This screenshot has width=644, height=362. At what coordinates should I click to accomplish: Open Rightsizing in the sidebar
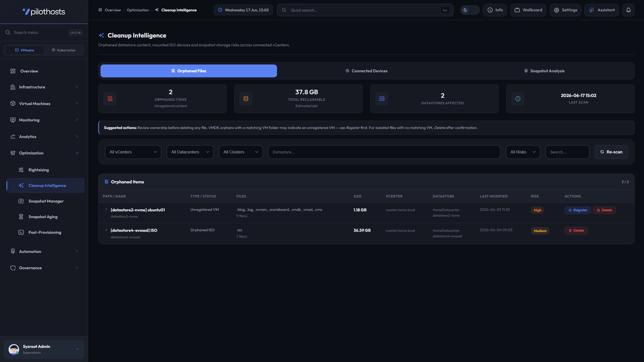pos(45,170)
